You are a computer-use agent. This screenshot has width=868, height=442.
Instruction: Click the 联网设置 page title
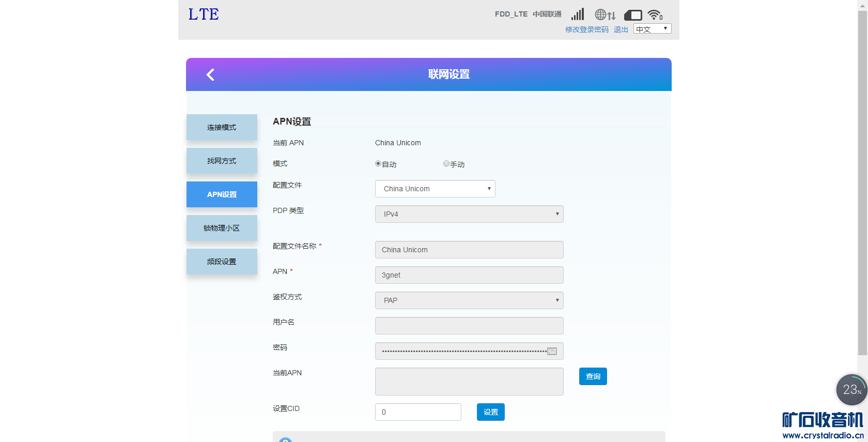coord(449,74)
